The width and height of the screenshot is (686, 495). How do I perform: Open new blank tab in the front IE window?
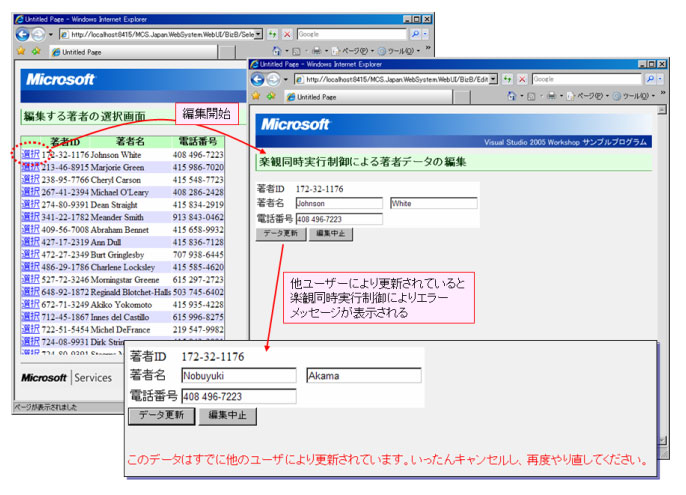[462, 97]
